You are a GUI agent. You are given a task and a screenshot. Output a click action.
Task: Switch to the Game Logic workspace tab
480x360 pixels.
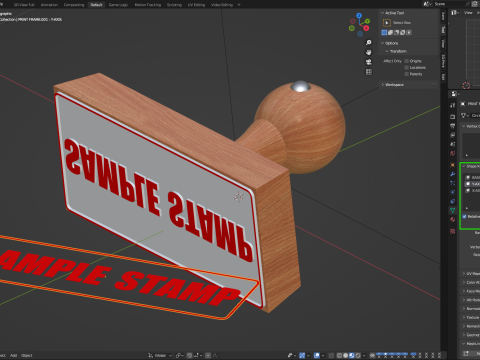[x=118, y=5]
